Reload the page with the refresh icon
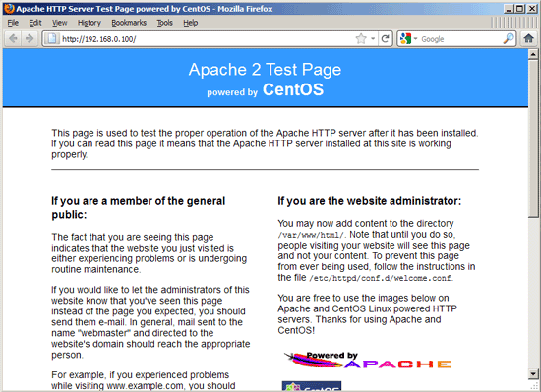Viewport: 541px width, 392px height. [x=386, y=39]
